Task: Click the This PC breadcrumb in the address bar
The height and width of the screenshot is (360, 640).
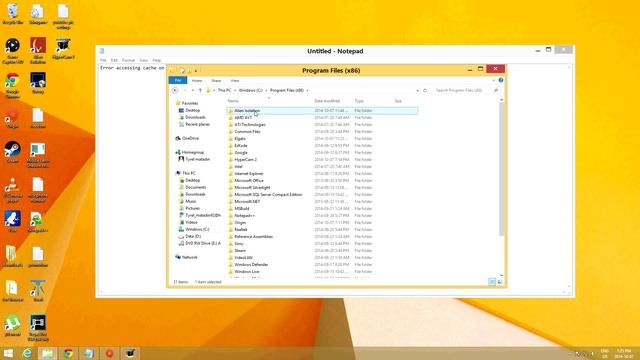Action: tap(224, 90)
